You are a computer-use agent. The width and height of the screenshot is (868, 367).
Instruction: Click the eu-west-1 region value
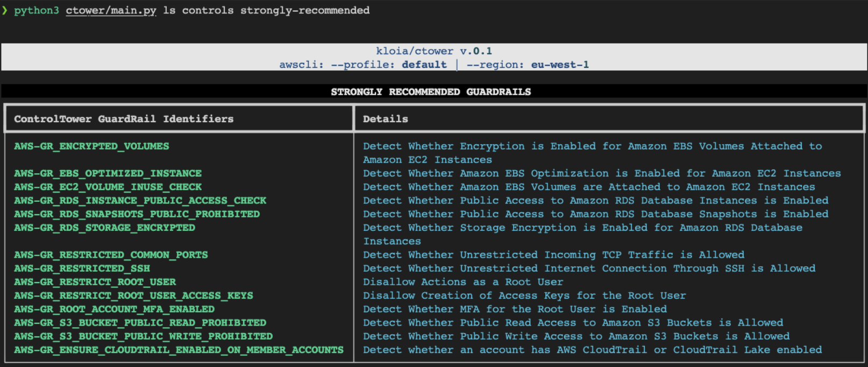pos(560,65)
